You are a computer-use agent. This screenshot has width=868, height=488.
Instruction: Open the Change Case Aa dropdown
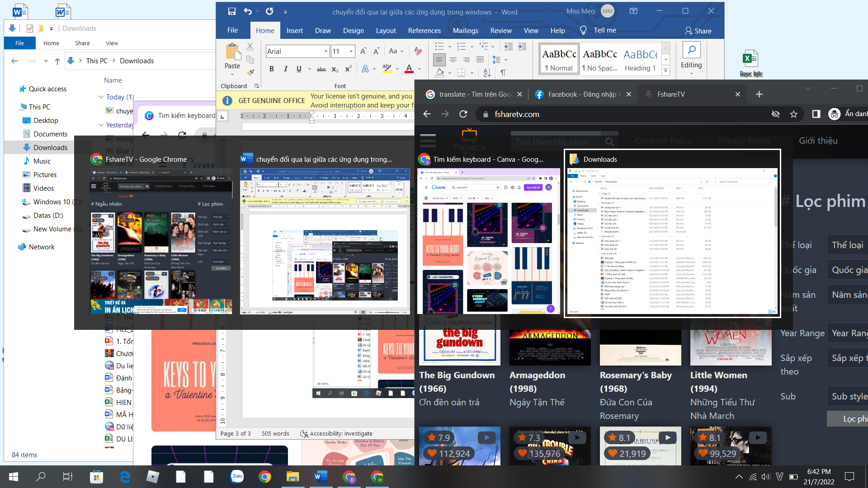point(396,51)
